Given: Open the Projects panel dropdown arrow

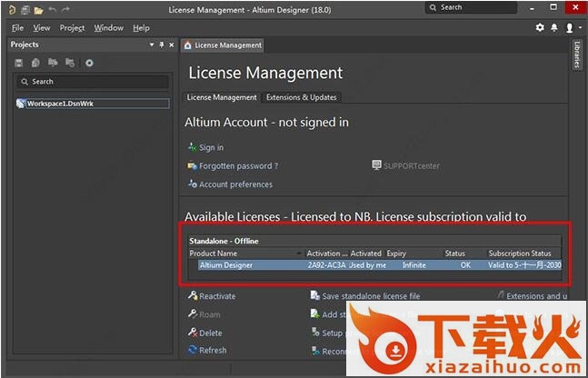Looking at the screenshot, I should pyautogui.click(x=152, y=45).
